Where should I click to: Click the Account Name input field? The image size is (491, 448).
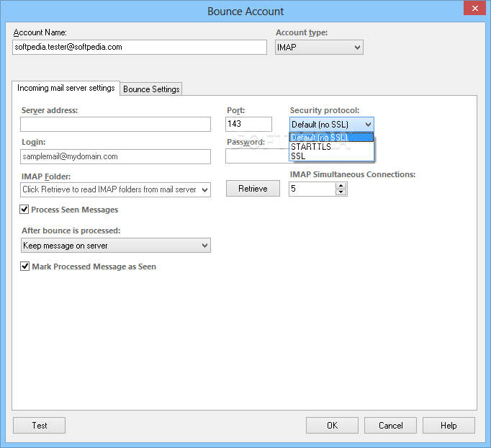pyautogui.click(x=140, y=47)
